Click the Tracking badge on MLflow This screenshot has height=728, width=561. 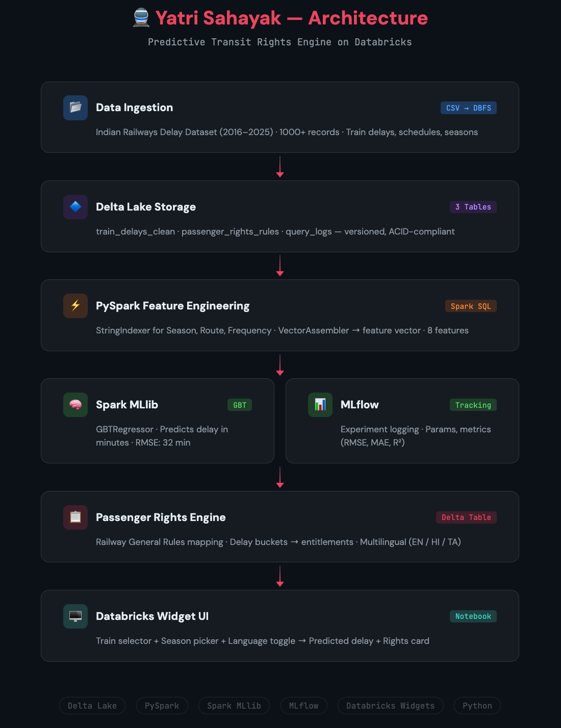click(473, 405)
